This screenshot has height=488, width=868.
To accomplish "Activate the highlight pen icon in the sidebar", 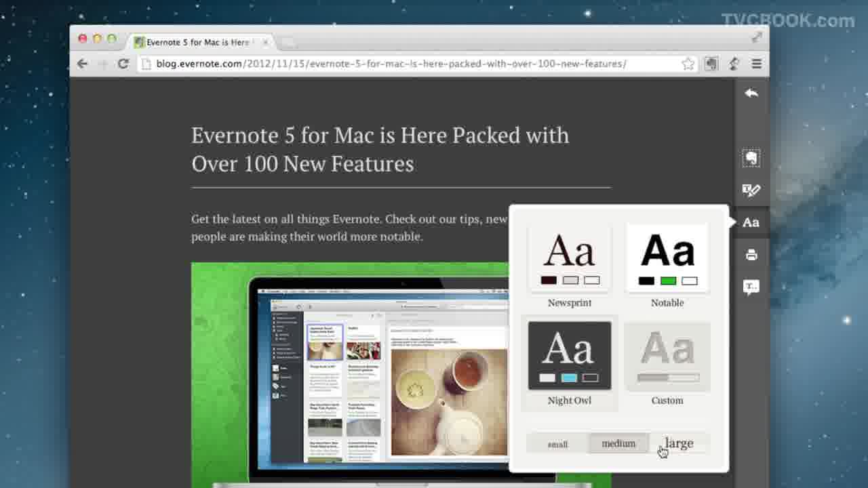I will (751, 190).
